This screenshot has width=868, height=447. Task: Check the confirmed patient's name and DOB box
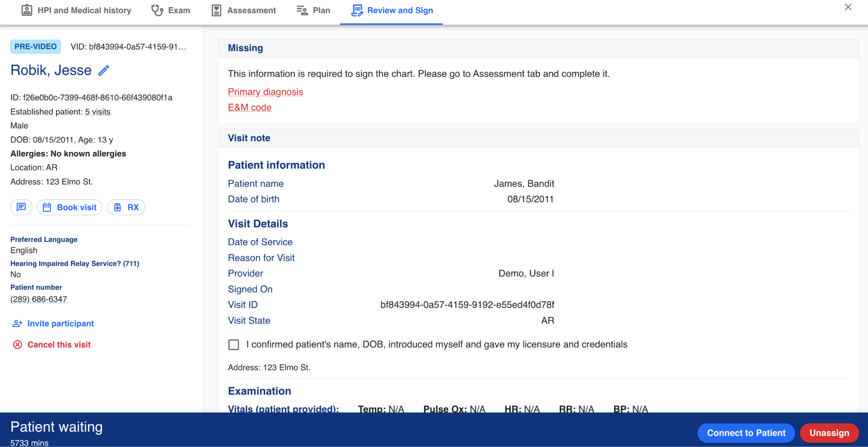click(x=234, y=345)
